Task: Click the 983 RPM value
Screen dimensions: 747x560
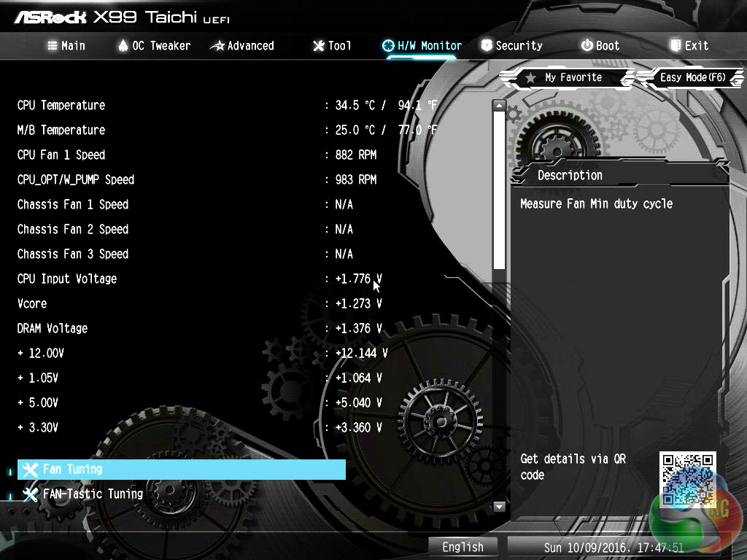Action: [356, 179]
